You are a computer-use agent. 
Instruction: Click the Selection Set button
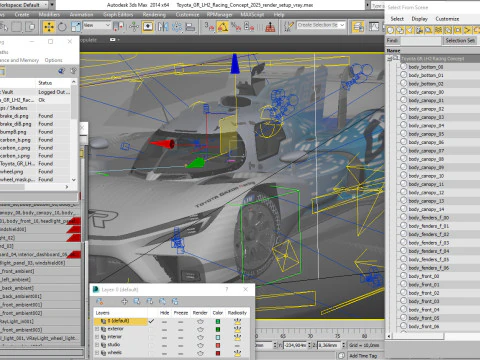tap(460, 41)
